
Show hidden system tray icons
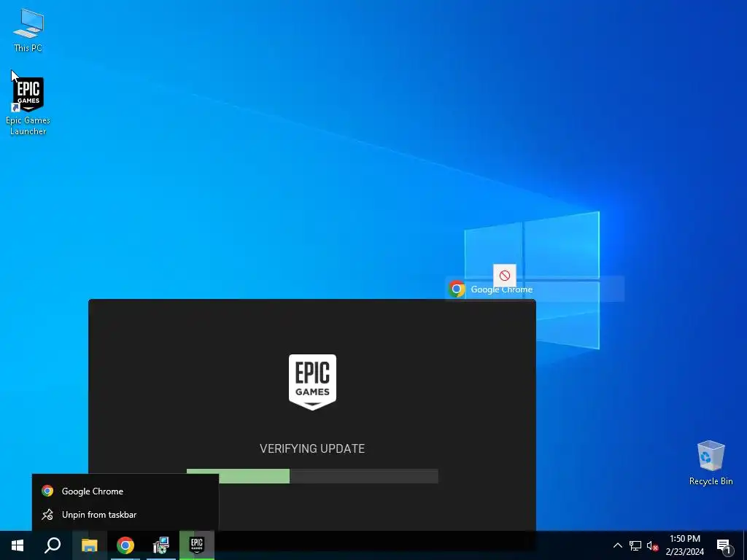[x=617, y=545]
